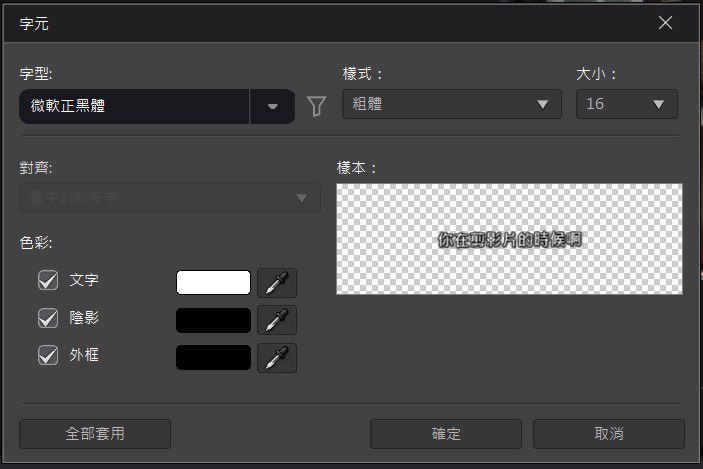Screen dimensions: 703x469
Task: Close the 字元 dialog
Action: [x=665, y=23]
